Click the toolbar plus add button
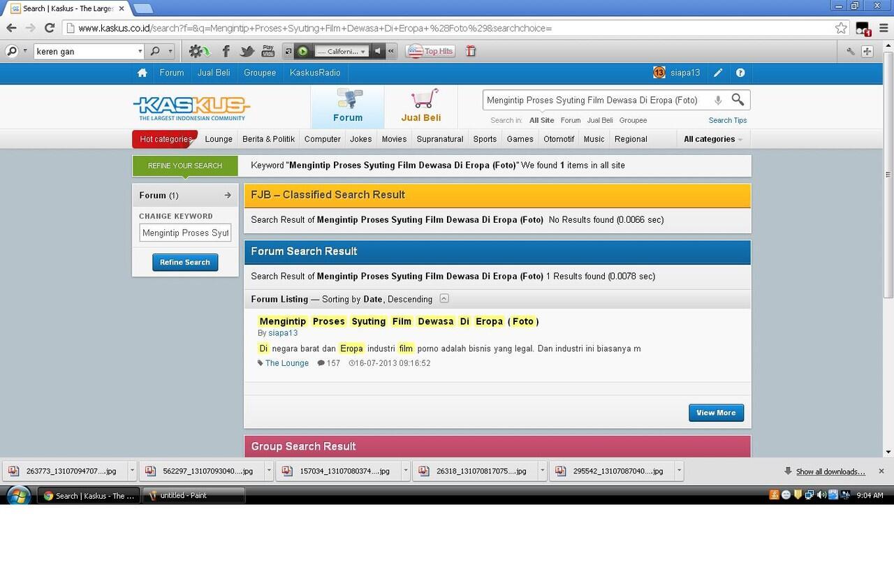This screenshot has width=894, height=588. [867, 51]
